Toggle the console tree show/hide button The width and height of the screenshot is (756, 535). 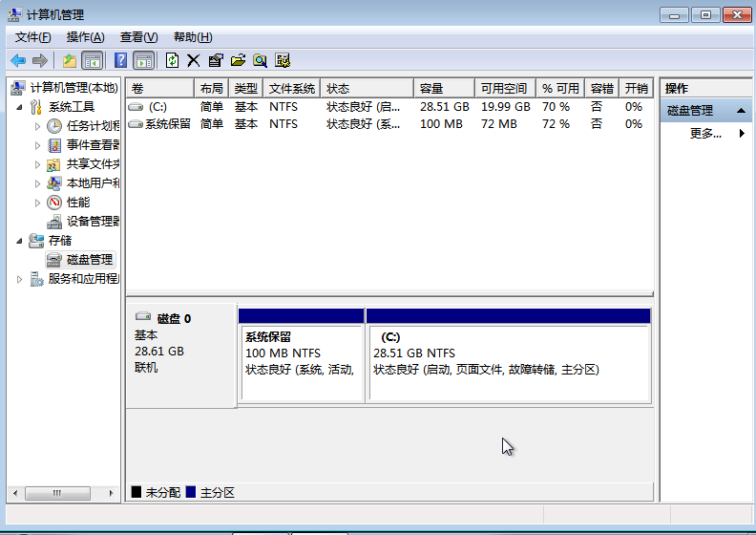93,60
